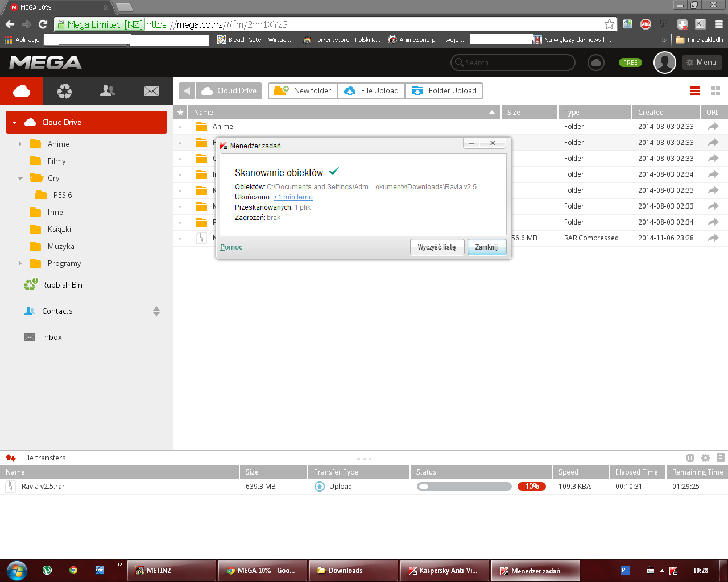The height and width of the screenshot is (582, 728).
Task: Get link arrow for Anime row
Action: (713, 127)
